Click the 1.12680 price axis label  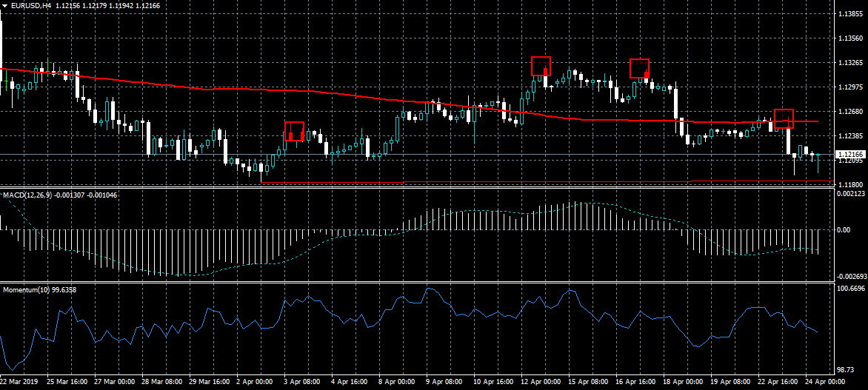tap(849, 111)
